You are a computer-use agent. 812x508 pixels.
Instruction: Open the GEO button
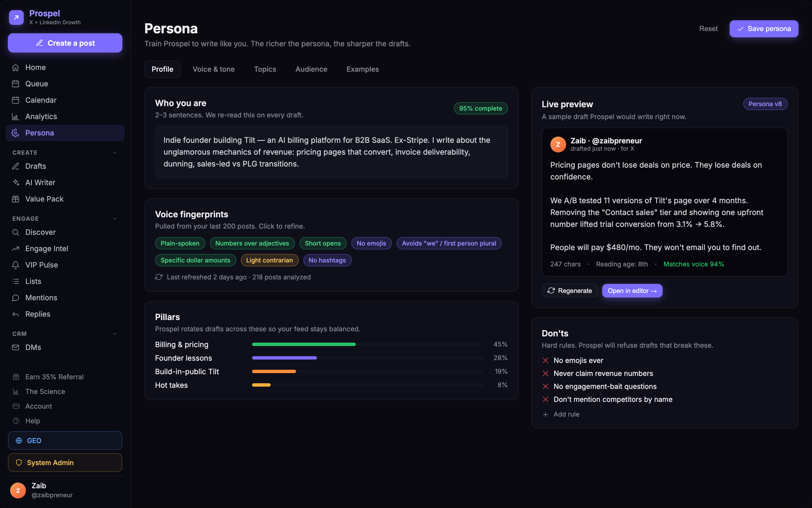pyautogui.click(x=65, y=441)
